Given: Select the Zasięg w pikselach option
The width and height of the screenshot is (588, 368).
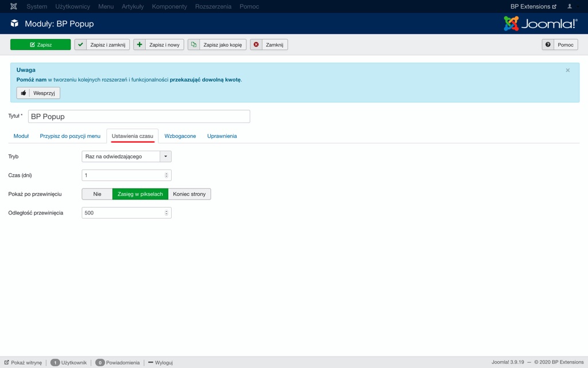Looking at the screenshot, I should pos(140,194).
